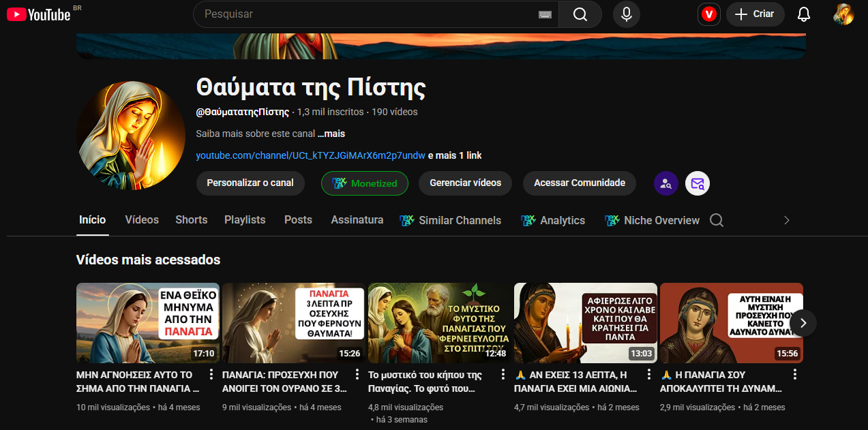Open video title Το μυστικό του κήπου

click(425, 382)
